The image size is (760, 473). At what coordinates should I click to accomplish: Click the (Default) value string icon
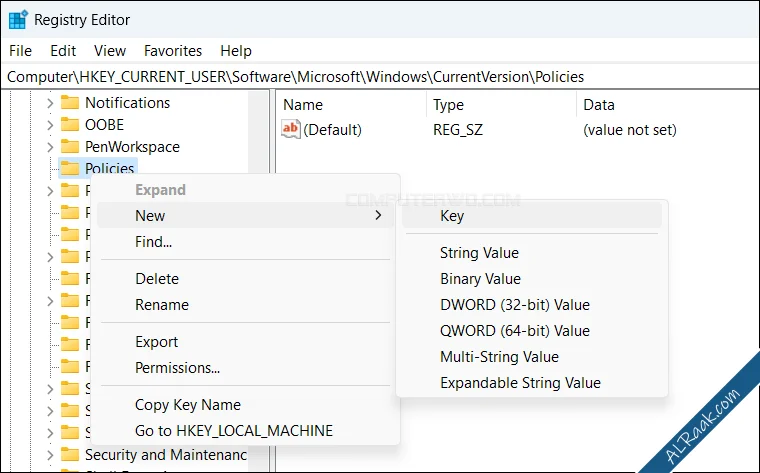click(290, 129)
